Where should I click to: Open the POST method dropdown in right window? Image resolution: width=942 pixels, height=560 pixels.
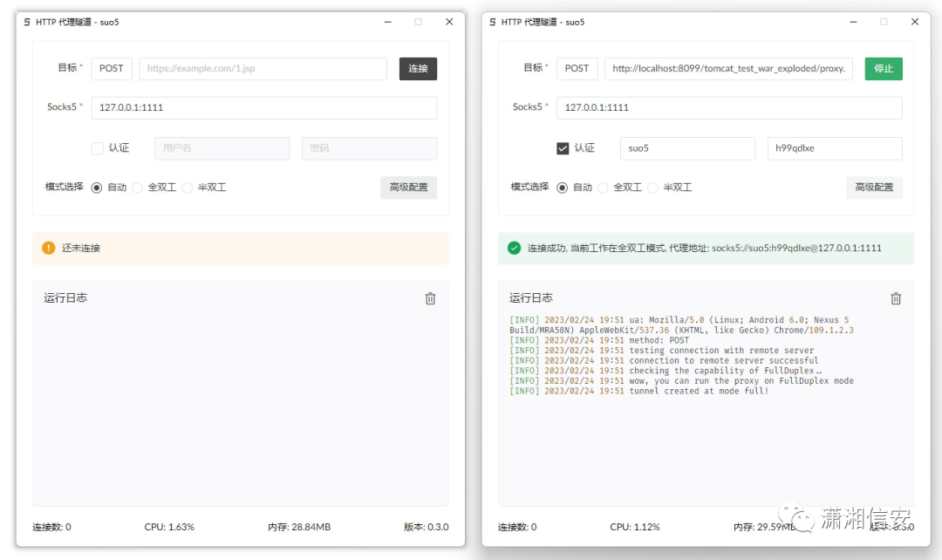pyautogui.click(x=577, y=69)
